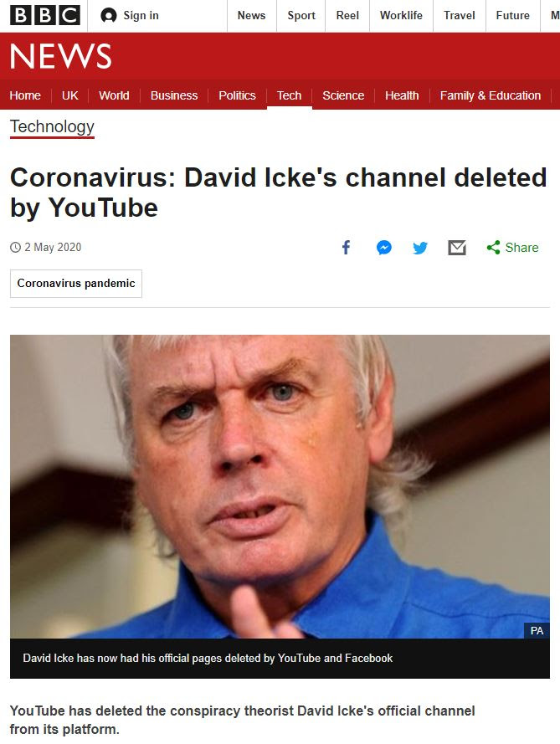Go to the Science section
The image size is (560, 744).
[x=343, y=95]
